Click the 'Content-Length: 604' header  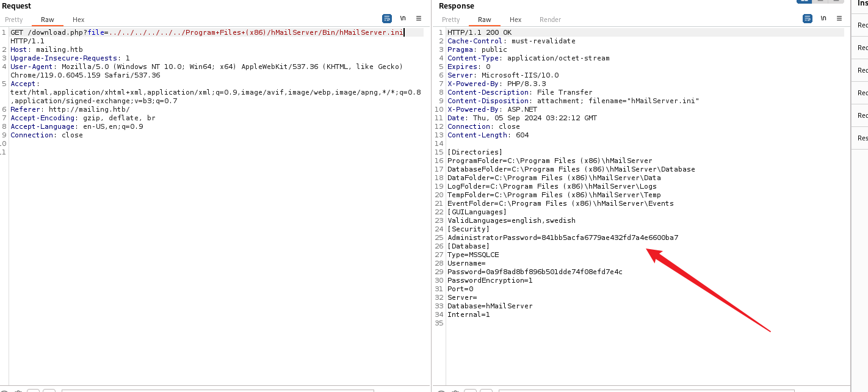click(488, 135)
